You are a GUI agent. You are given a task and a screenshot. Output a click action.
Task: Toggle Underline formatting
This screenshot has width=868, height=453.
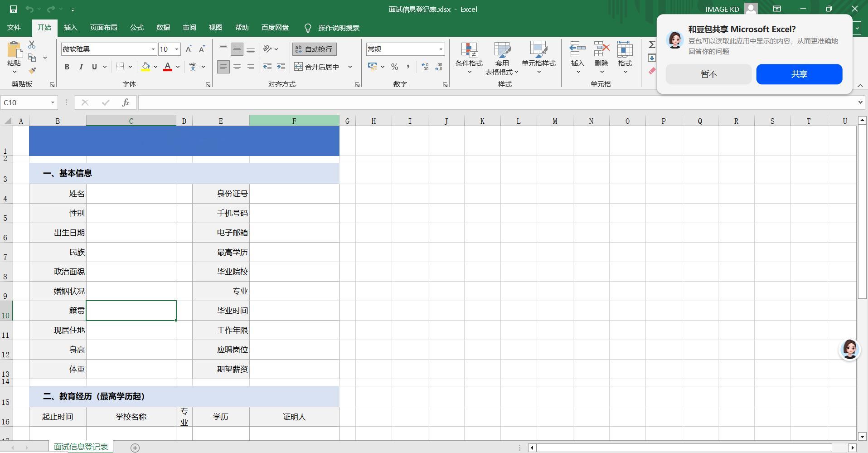[x=94, y=67]
